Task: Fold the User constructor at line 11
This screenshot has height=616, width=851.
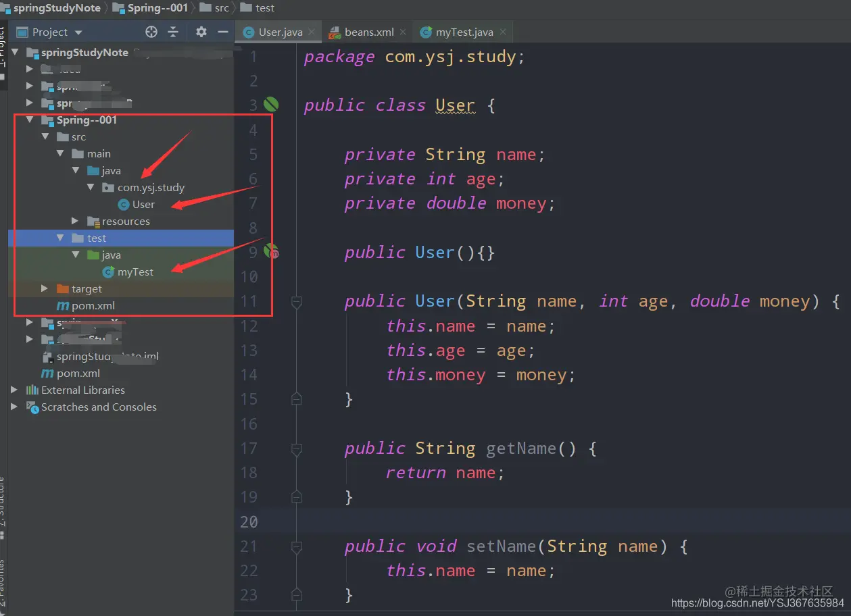Action: click(296, 302)
